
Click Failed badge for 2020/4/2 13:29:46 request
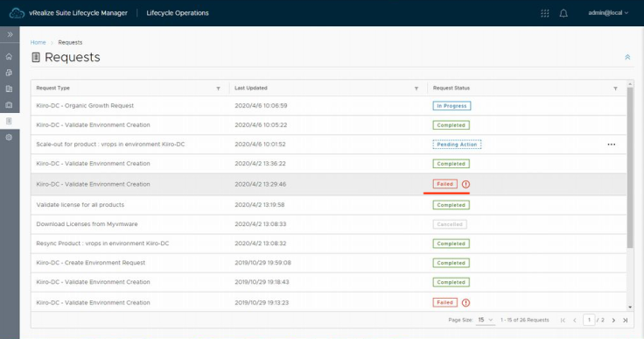point(444,184)
